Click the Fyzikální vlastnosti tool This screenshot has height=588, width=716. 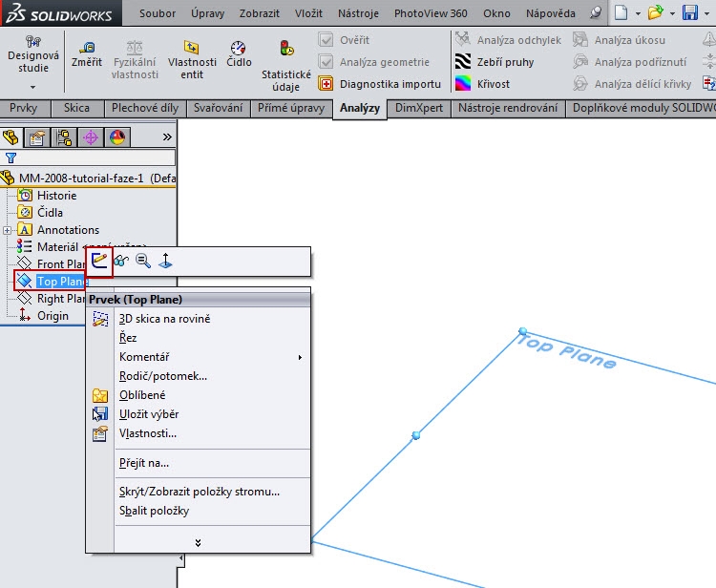(135, 60)
